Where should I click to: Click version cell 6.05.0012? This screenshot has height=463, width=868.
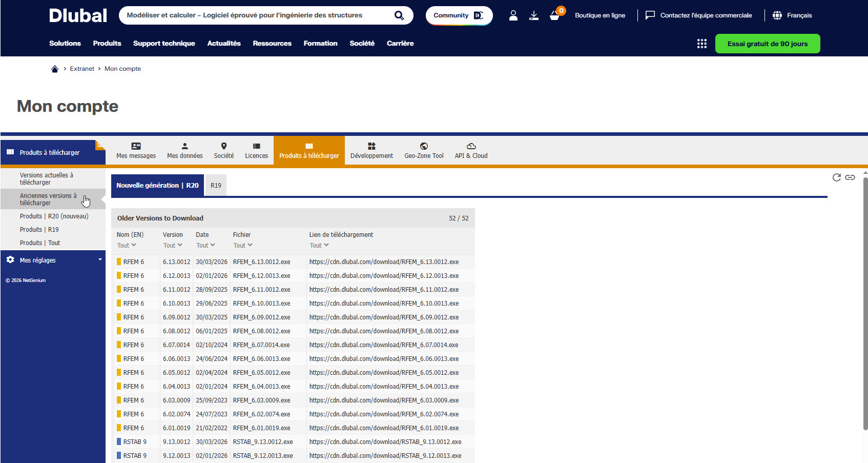click(176, 372)
